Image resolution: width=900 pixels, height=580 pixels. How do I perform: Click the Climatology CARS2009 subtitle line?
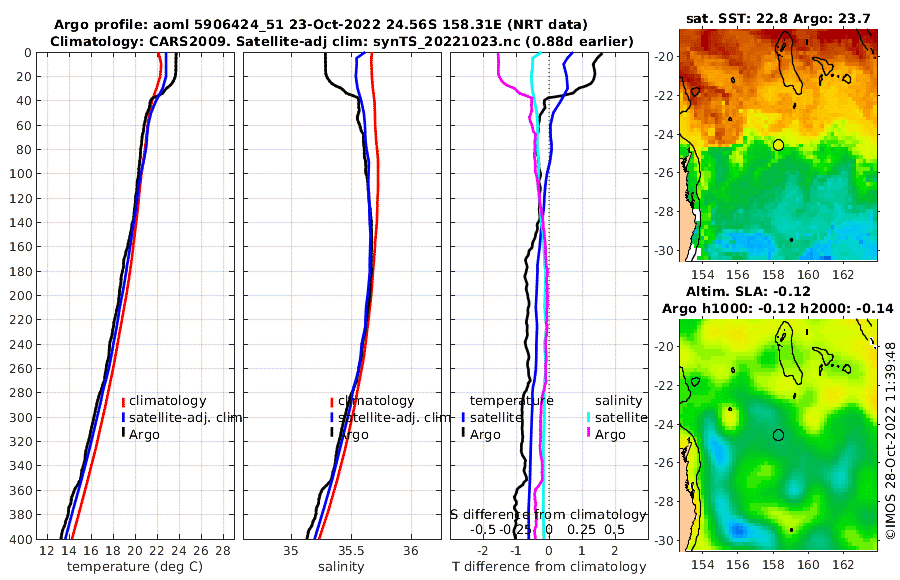pyautogui.click(x=342, y=41)
